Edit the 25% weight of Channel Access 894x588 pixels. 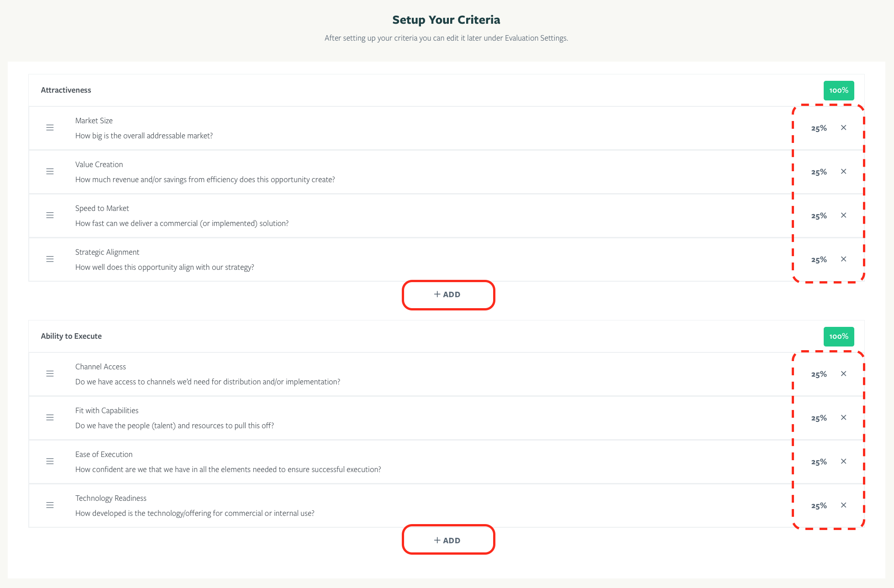(819, 374)
